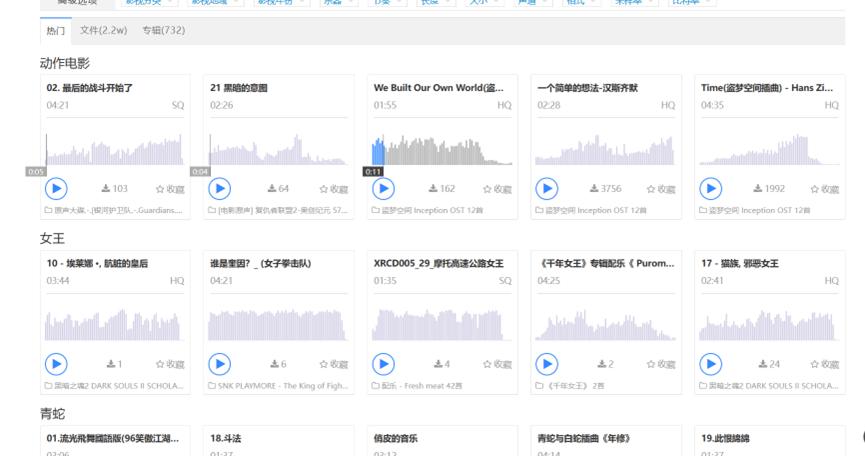The height and width of the screenshot is (456, 865).
Task: Play the 女子拳击队 track
Action: pyautogui.click(x=220, y=364)
